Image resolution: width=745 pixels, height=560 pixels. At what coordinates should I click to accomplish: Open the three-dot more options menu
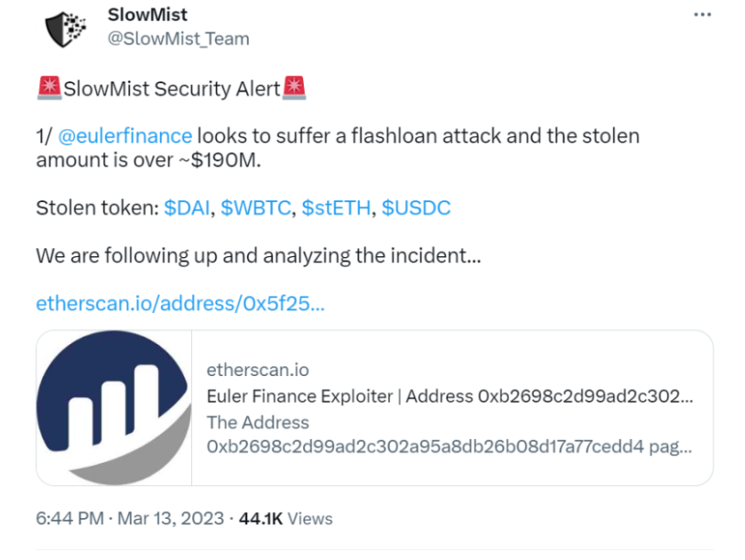click(x=702, y=15)
